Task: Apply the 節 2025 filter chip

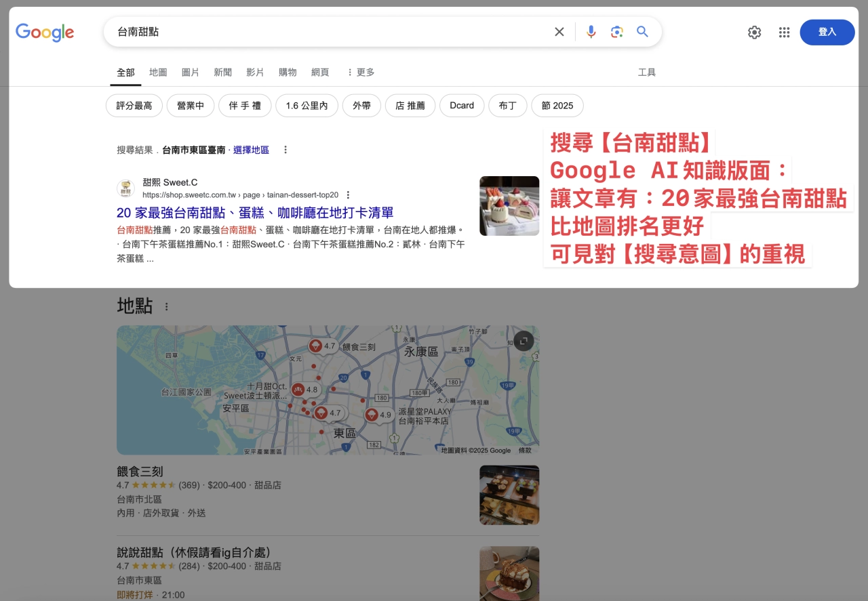Action: pyautogui.click(x=557, y=106)
